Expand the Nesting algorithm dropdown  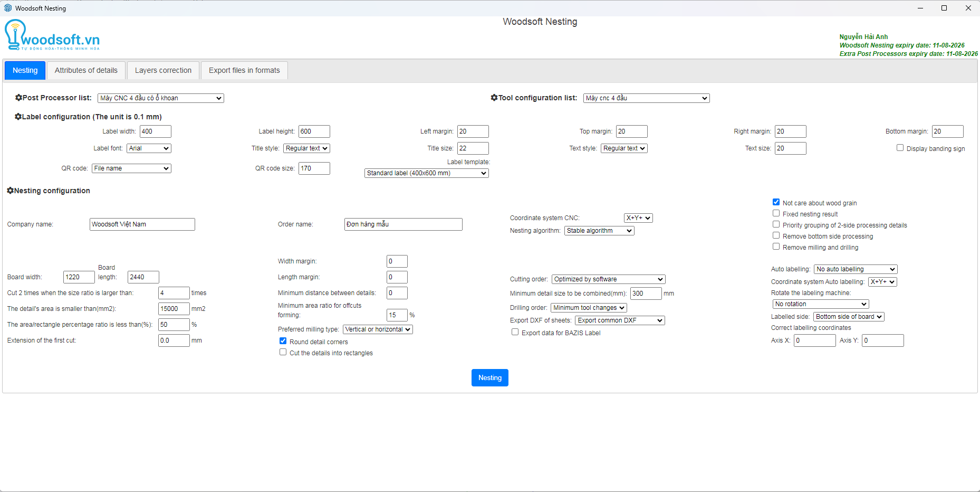(x=599, y=231)
